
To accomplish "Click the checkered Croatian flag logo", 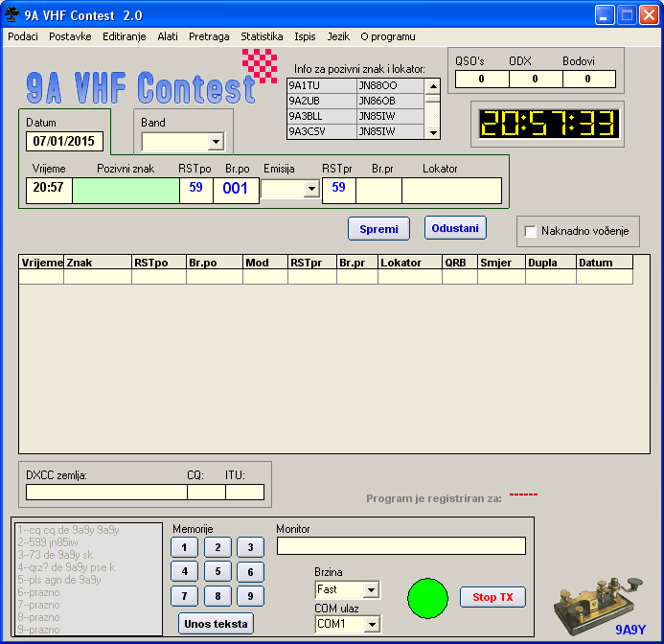I will pos(260,66).
